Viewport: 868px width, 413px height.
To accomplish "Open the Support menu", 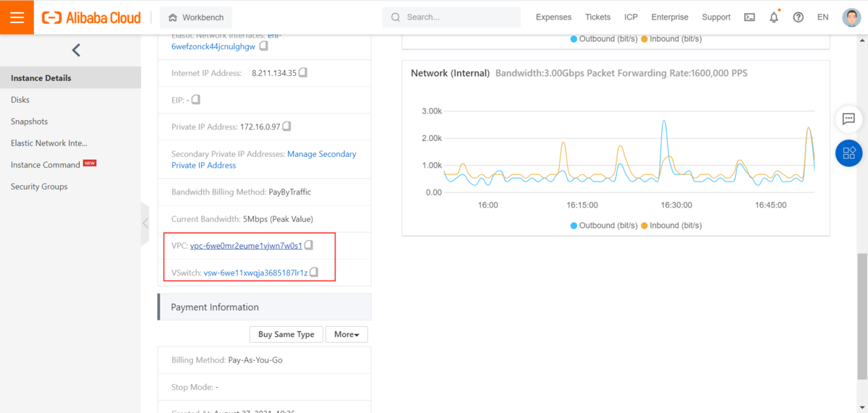I will point(716,17).
